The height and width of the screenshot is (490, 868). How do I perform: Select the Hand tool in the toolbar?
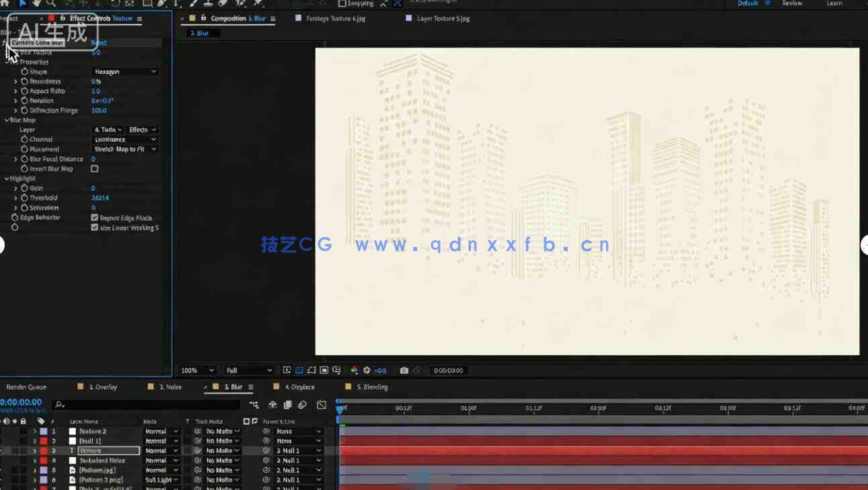point(36,3)
